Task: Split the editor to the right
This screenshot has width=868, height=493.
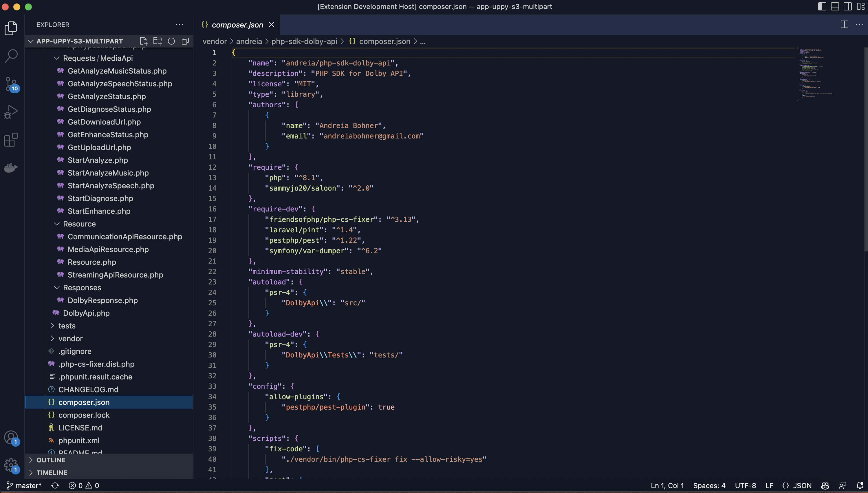Action: tap(844, 25)
